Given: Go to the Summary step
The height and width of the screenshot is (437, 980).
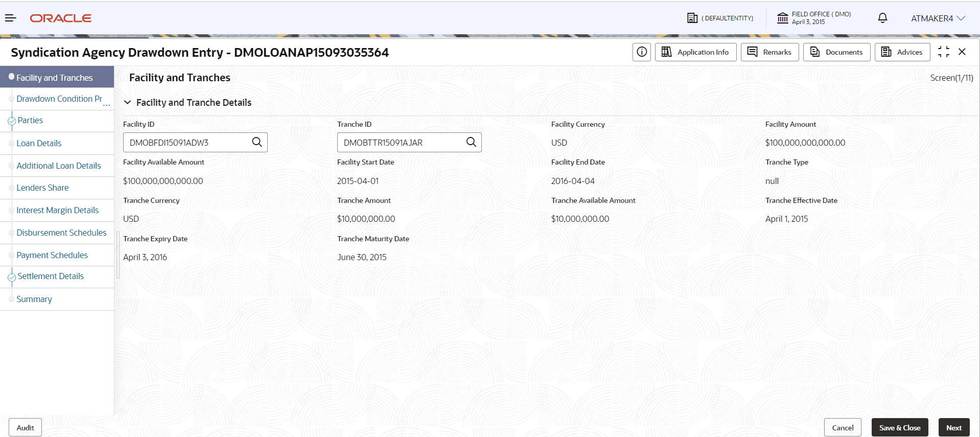Looking at the screenshot, I should tap(57, 299).
